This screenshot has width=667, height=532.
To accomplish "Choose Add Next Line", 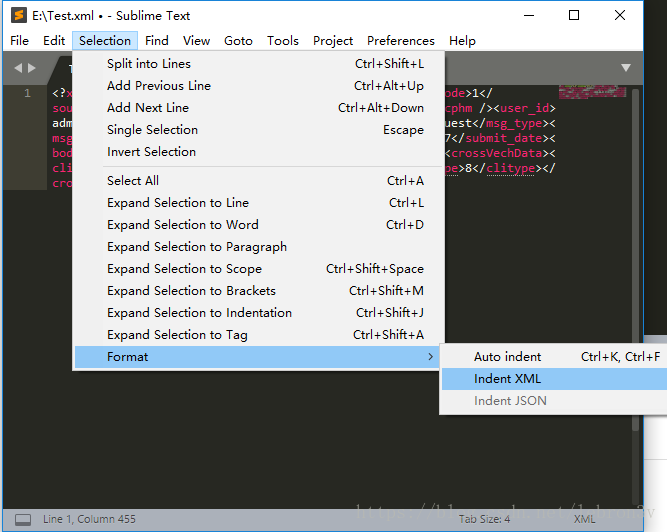I will (259, 108).
